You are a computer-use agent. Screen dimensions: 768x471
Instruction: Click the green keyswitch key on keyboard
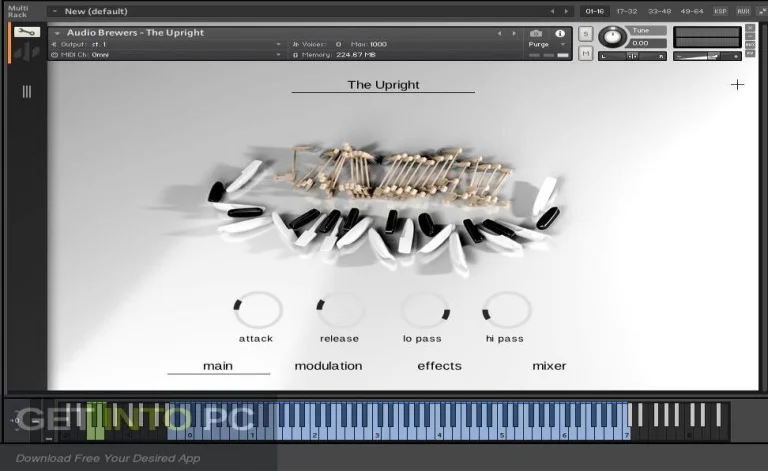click(96, 421)
